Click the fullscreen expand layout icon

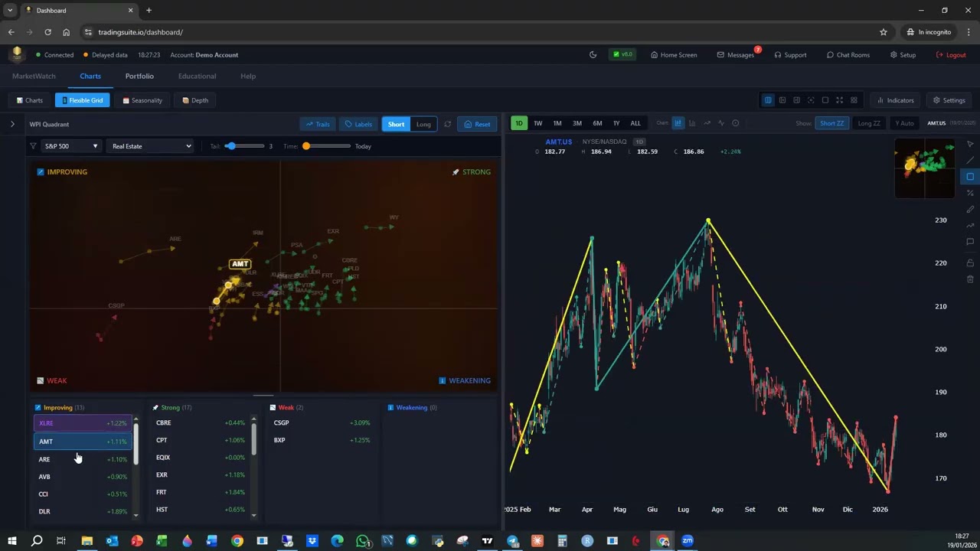[x=840, y=100]
